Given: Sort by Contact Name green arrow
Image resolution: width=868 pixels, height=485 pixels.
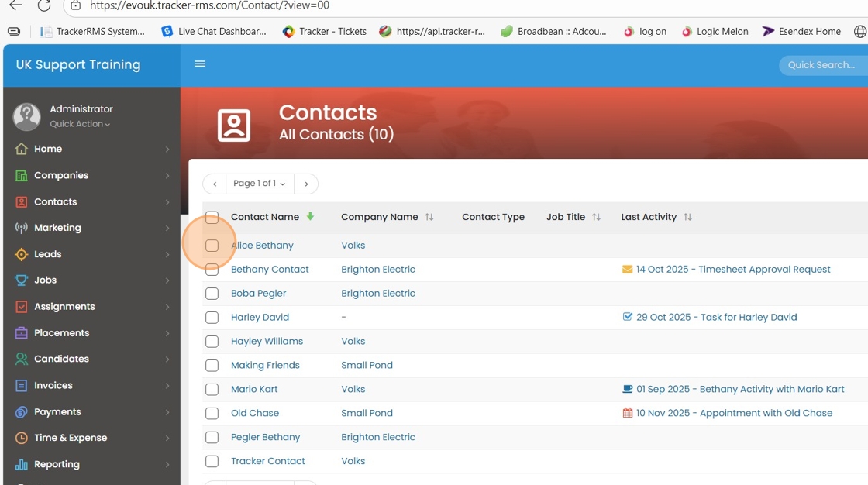Looking at the screenshot, I should 310,216.
